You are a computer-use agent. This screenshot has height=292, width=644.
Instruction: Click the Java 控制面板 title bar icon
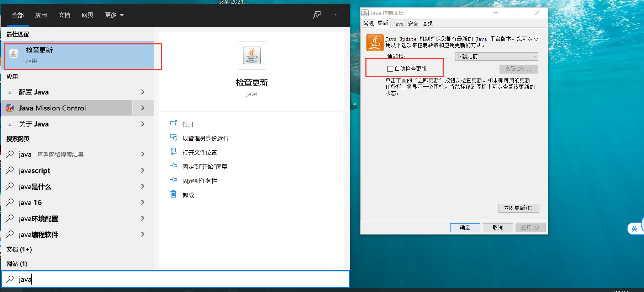tap(365, 13)
